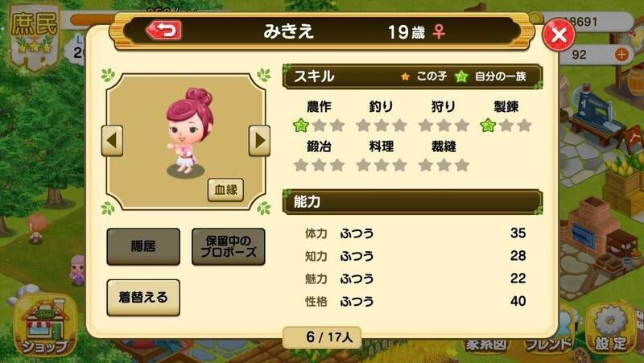This screenshot has width=644, height=363.
Task: Click the 自分の一族 green star legend
Action: point(491,76)
